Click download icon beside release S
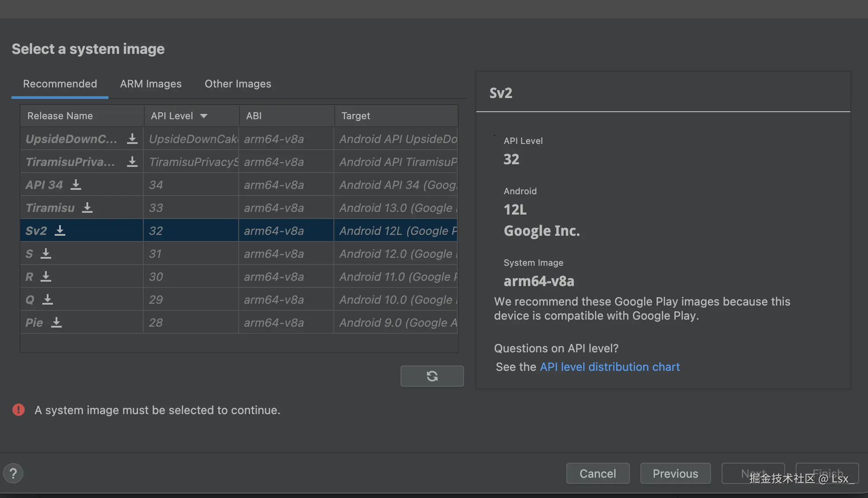 click(x=46, y=254)
